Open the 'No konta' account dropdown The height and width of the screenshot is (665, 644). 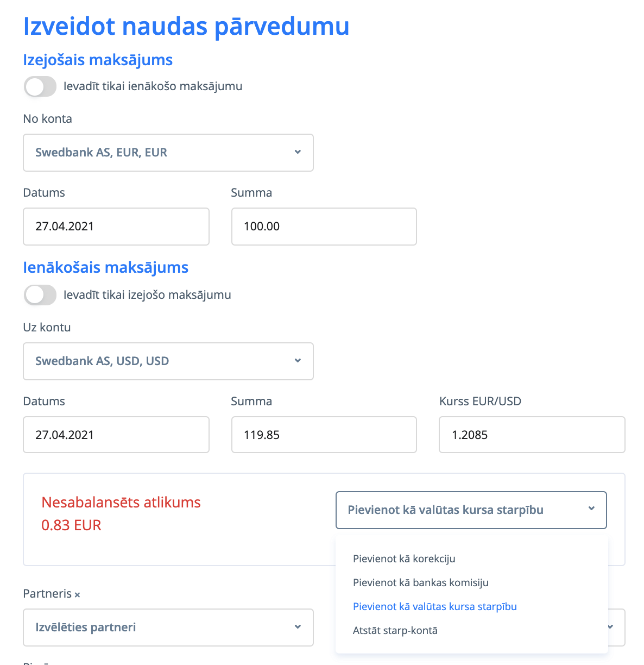[168, 153]
